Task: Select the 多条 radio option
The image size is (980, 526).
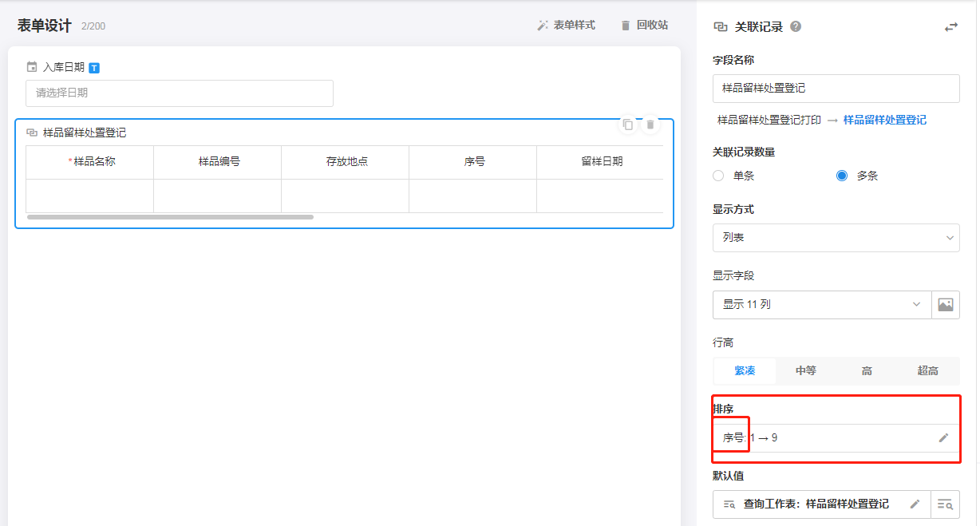Action: tap(842, 176)
